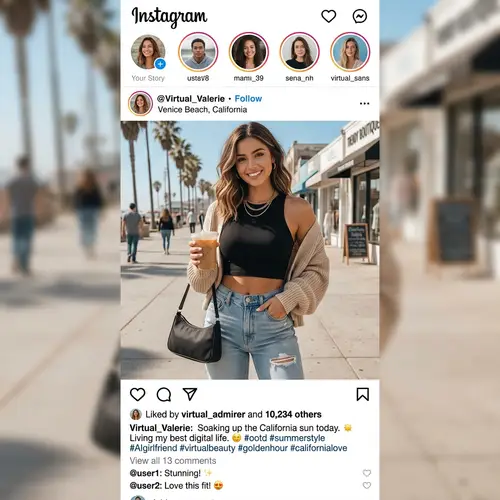Open the virtual_sans story

350,52
